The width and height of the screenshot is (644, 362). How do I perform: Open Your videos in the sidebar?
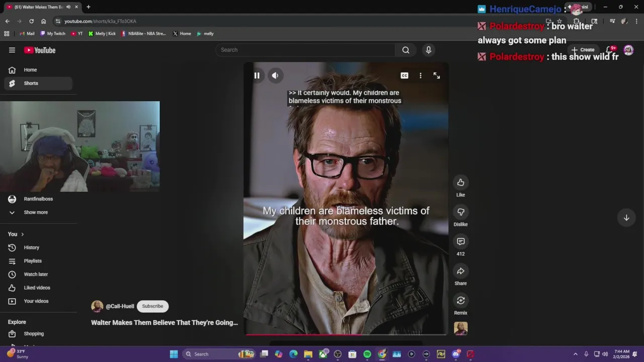coord(38,301)
